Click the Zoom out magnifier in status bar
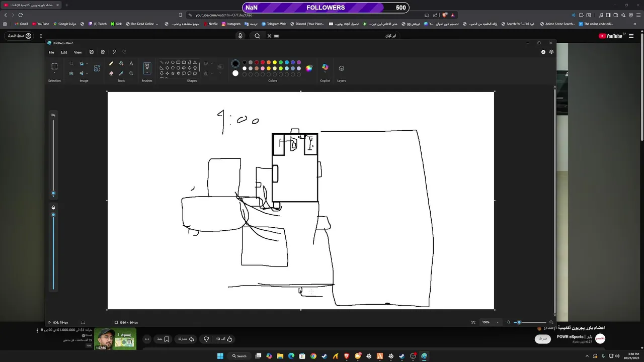 point(508,322)
